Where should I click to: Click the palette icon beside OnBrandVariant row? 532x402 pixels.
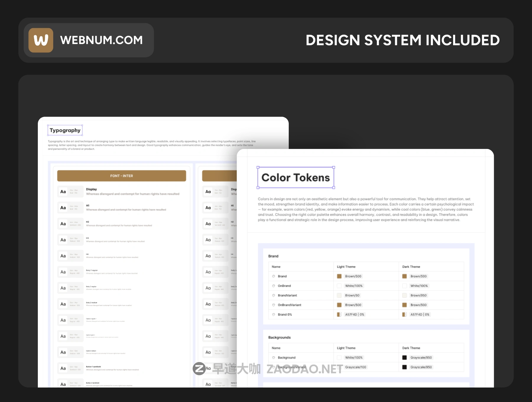coord(273,305)
